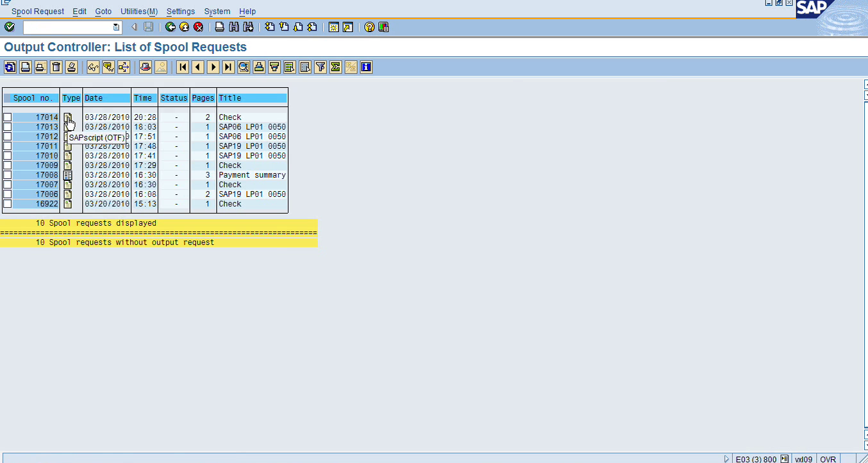Open the Spool Request menu
The width and height of the screenshot is (868, 463).
tap(38, 12)
